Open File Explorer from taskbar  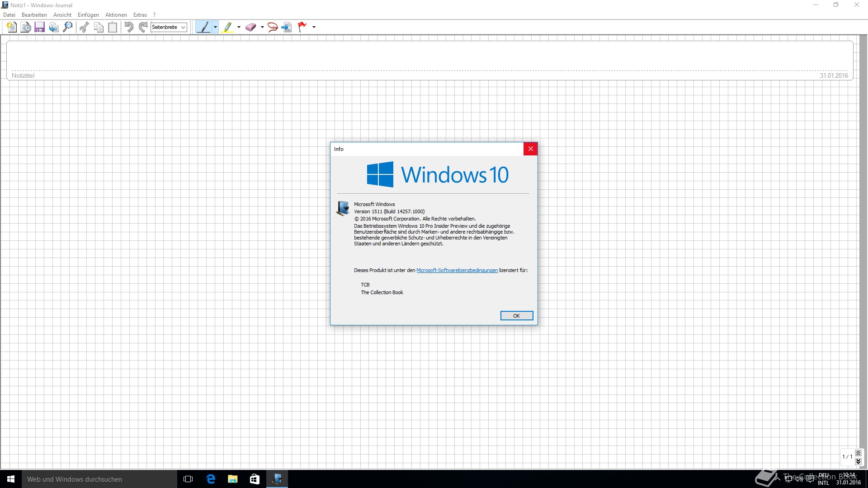pyautogui.click(x=233, y=479)
